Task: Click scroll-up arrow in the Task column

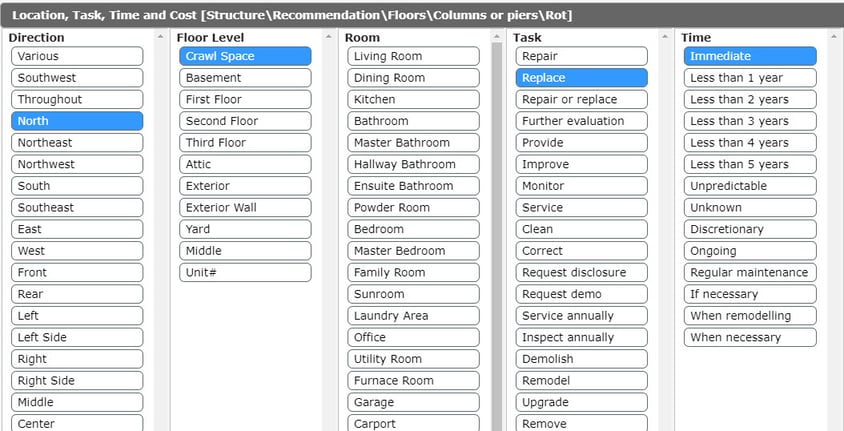Action: click(665, 37)
